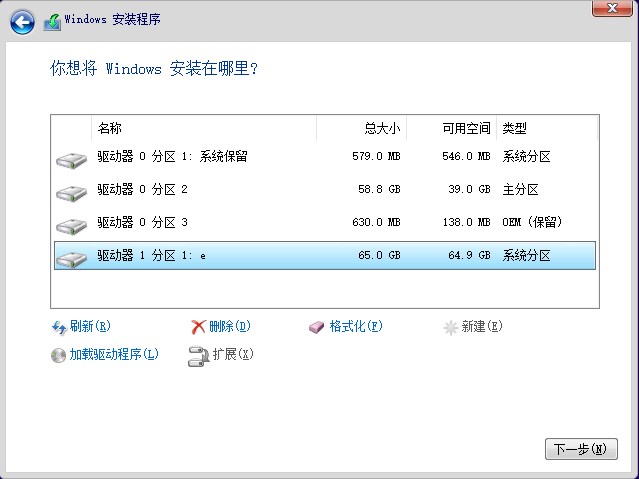Click the 扩展 link
Screen dimensions: 639x479
(233, 355)
